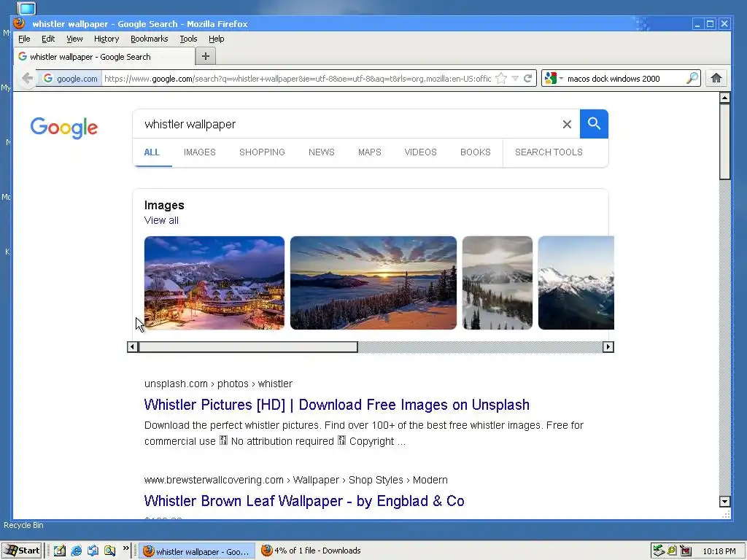Viewport: 747px width, 560px height.
Task: Click the second system tray icon
Action: click(x=672, y=551)
